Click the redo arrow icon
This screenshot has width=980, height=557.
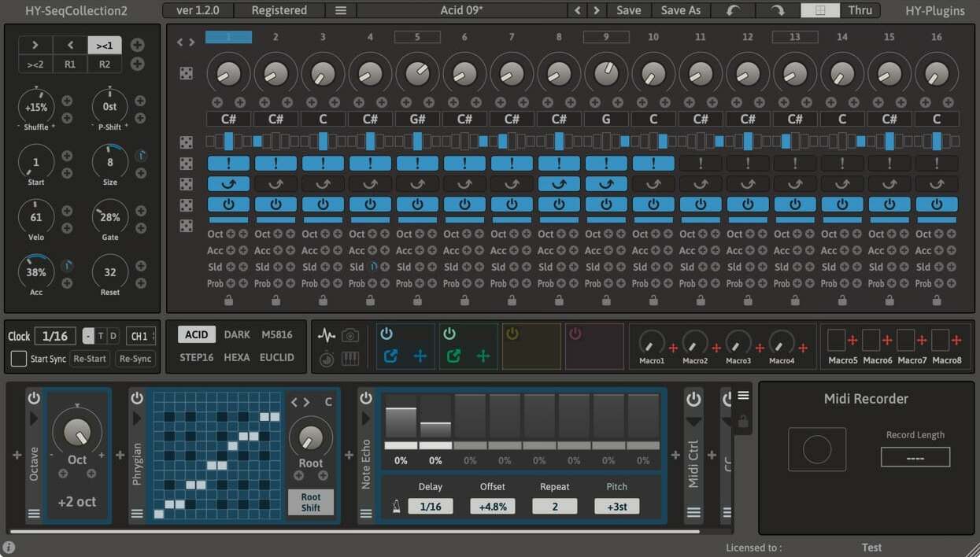(775, 10)
